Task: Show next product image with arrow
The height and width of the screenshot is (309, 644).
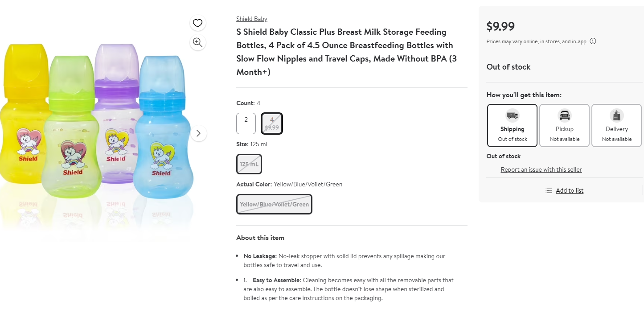Action: click(199, 133)
